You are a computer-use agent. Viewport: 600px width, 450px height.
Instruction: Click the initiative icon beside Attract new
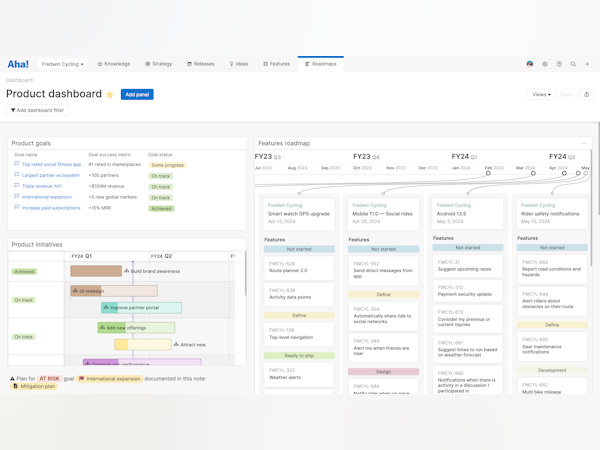pyautogui.click(x=176, y=344)
